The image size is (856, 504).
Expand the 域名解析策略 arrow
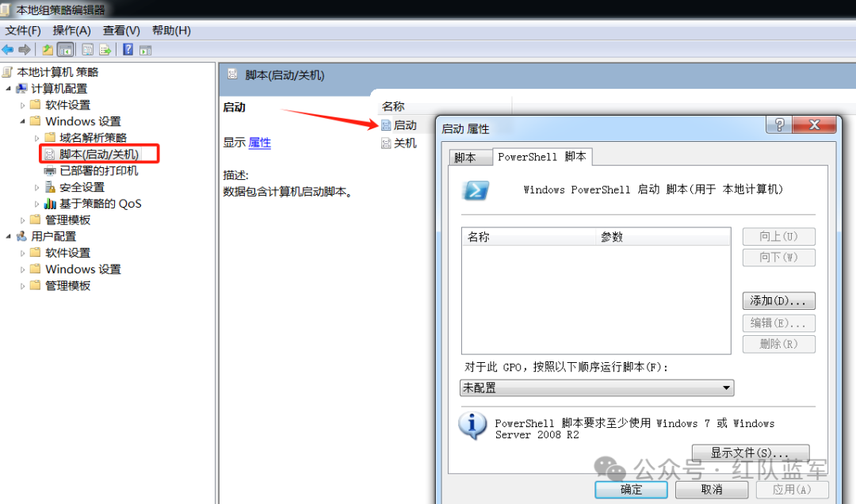tap(36, 138)
